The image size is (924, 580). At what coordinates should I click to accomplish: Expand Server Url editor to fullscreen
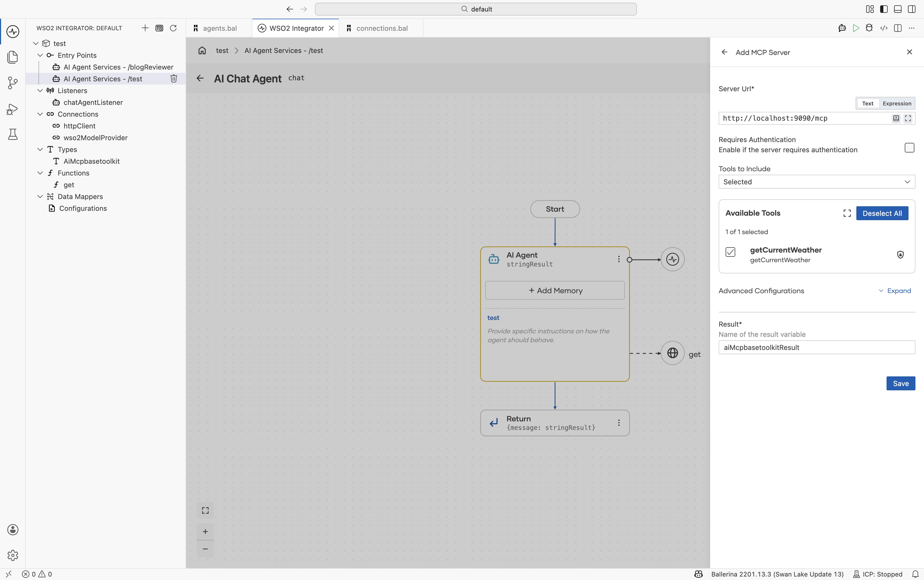[x=908, y=118]
